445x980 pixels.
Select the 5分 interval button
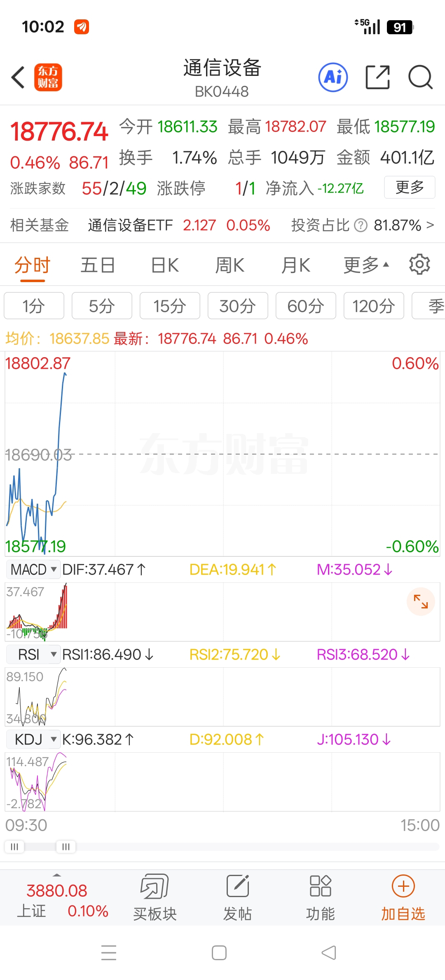click(x=102, y=306)
